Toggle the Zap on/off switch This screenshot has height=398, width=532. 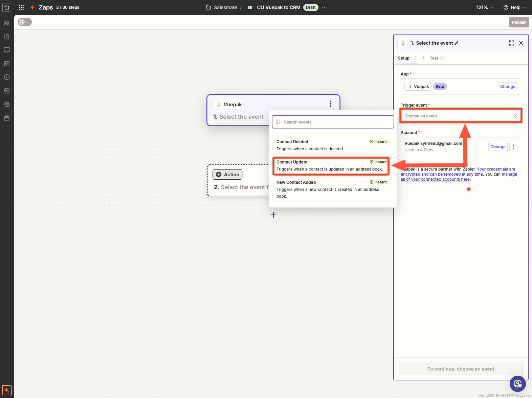click(25, 22)
